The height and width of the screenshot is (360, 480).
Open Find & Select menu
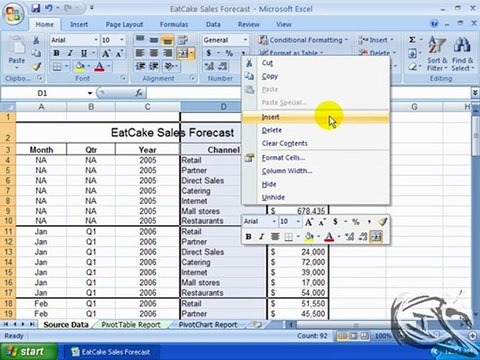pos(463,53)
